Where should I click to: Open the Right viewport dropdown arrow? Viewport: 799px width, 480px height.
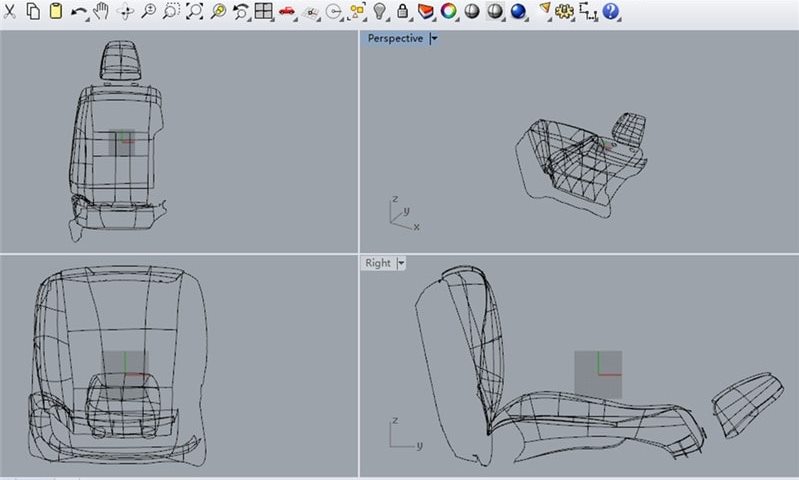coord(401,263)
